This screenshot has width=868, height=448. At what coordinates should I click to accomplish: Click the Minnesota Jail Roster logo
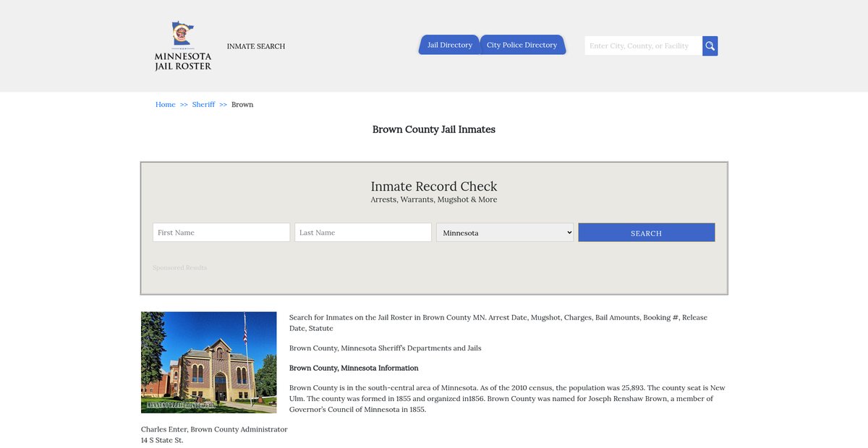click(x=183, y=46)
